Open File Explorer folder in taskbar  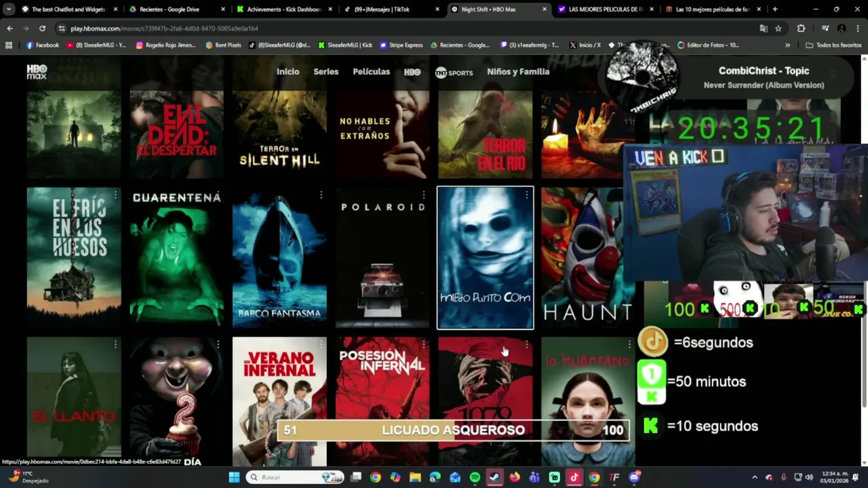click(x=415, y=477)
